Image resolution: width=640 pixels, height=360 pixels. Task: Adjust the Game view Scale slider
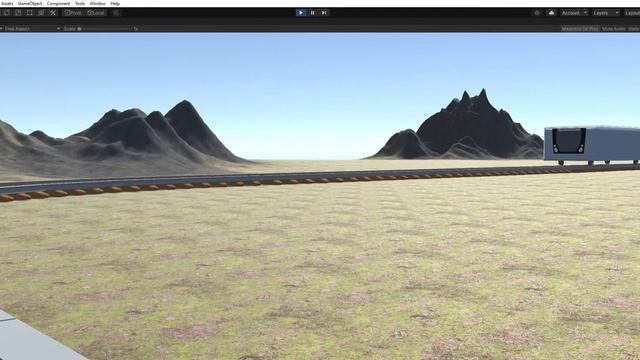(x=106, y=29)
